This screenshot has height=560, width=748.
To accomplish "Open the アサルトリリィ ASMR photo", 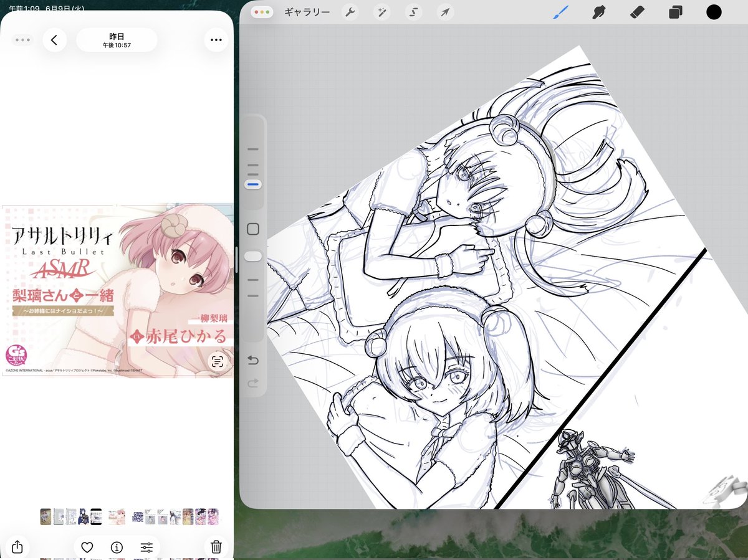I will point(117,291).
